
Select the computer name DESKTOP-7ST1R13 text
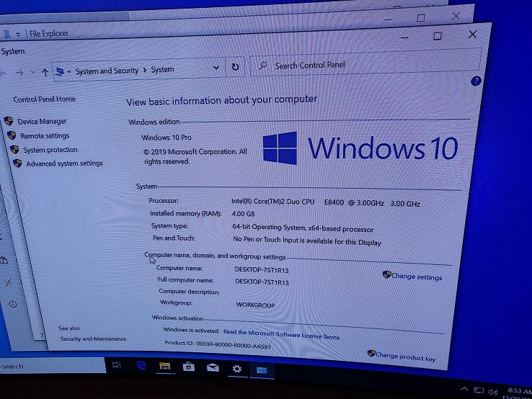(x=262, y=270)
